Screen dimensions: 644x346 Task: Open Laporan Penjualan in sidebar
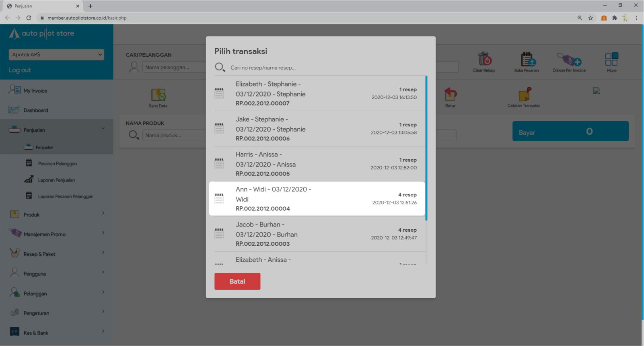56,180
